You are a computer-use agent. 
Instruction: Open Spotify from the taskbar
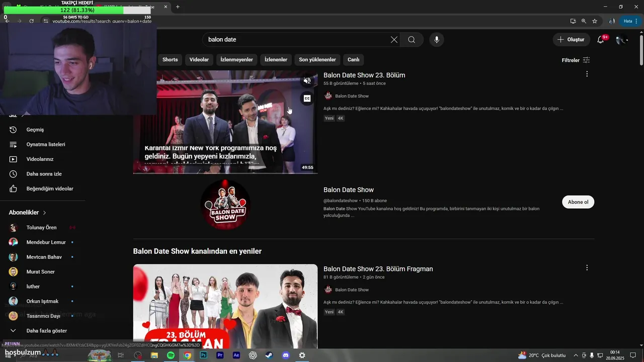[171, 355]
